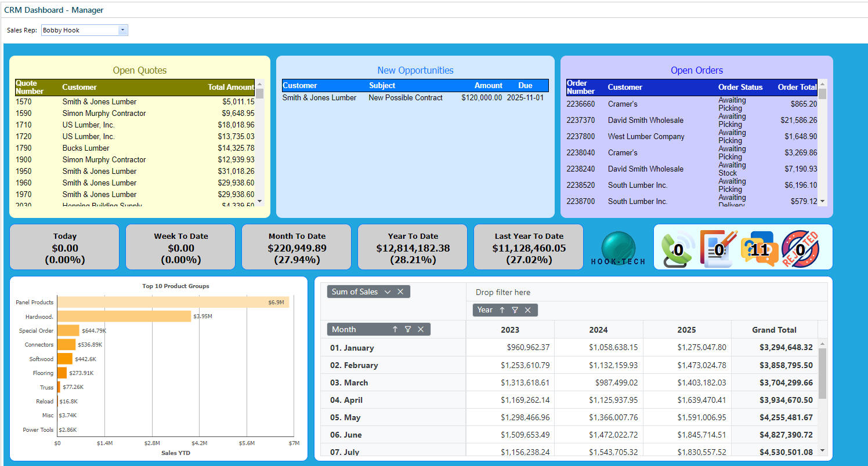The width and height of the screenshot is (868, 466).
Task: Open the question chat bubbles icon showing 11
Action: click(x=759, y=249)
